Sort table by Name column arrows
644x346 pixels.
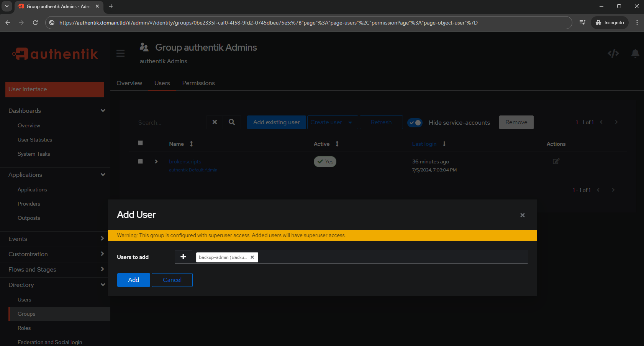[x=191, y=144]
